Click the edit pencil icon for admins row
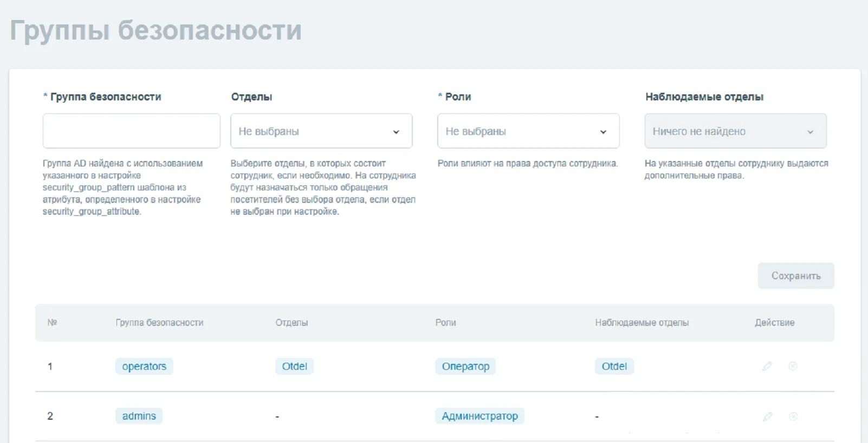Image resolution: width=868 pixels, height=443 pixels. 767,416
